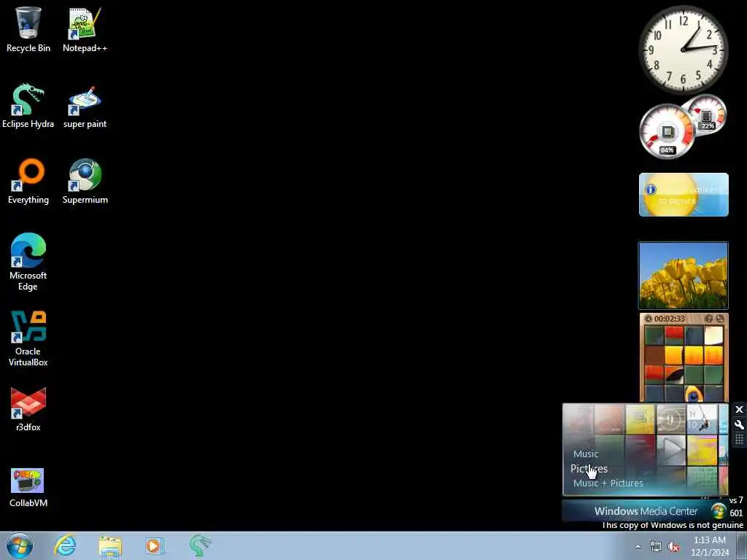
Task: Click the yellow tulips slideshow picture
Action: (683, 276)
